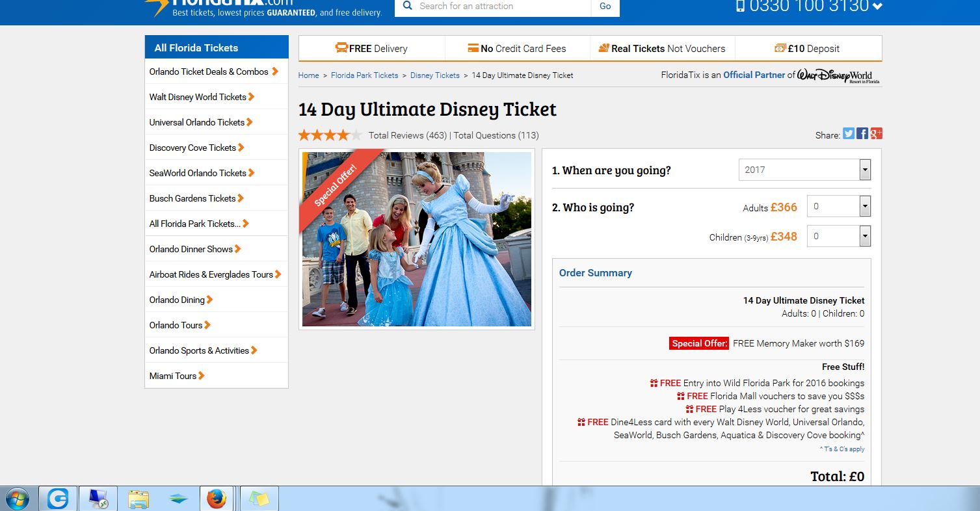Expand the Discovery Cove Tickets arrow
The height and width of the screenshot is (511, 980).
(x=241, y=148)
